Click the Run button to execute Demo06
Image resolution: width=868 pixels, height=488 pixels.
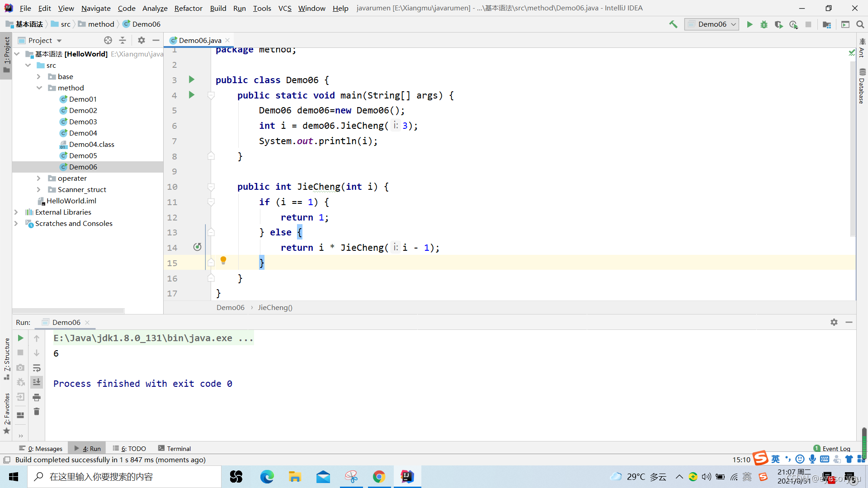tap(750, 24)
